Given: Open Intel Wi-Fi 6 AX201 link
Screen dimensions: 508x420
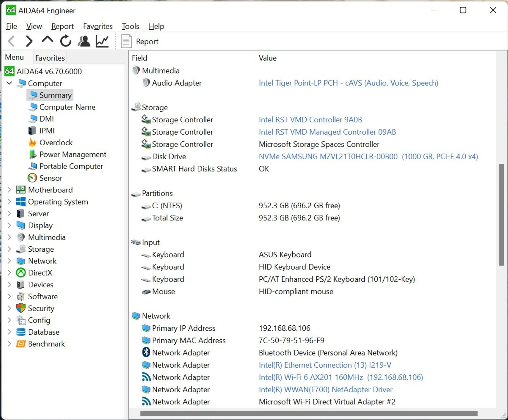Looking at the screenshot, I should pyautogui.click(x=341, y=377).
